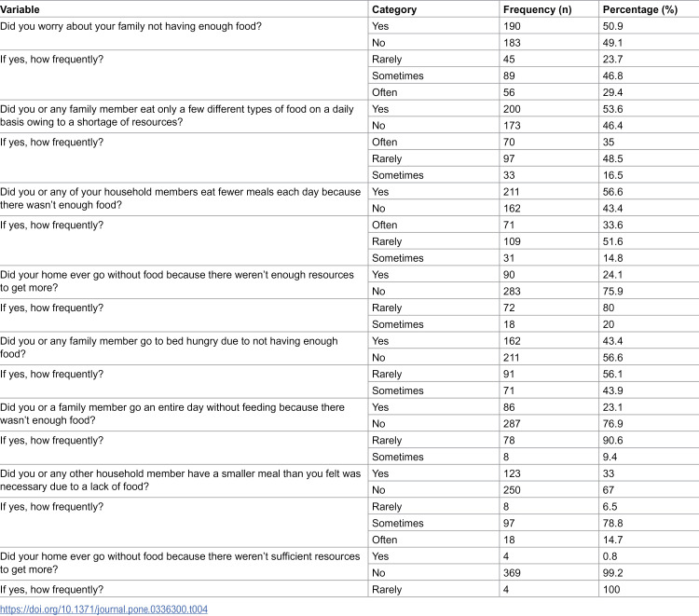The image size is (699, 616).
Task: Click the Category column header
Action: pos(394,9)
